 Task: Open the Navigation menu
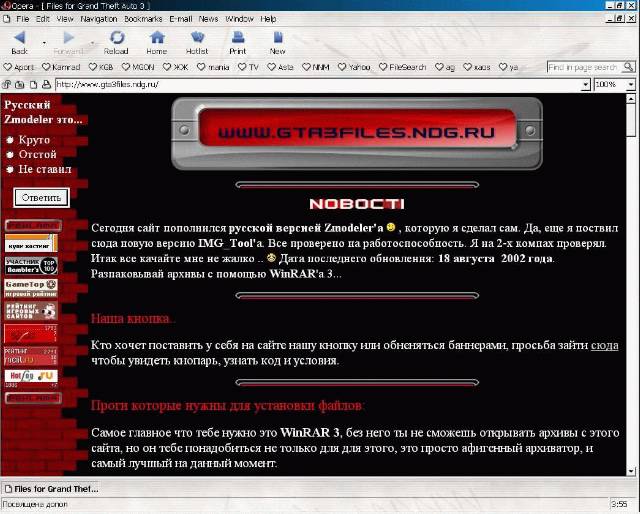coord(99,19)
